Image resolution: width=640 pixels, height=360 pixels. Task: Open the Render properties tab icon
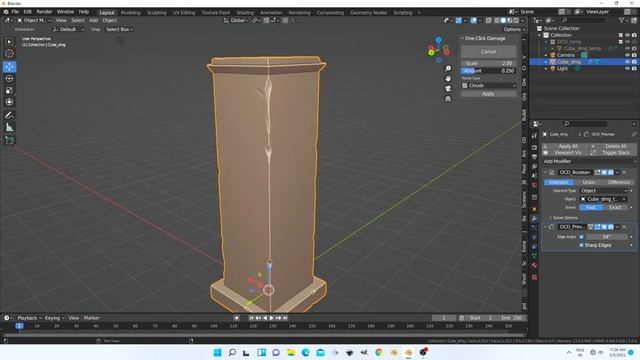(534, 147)
